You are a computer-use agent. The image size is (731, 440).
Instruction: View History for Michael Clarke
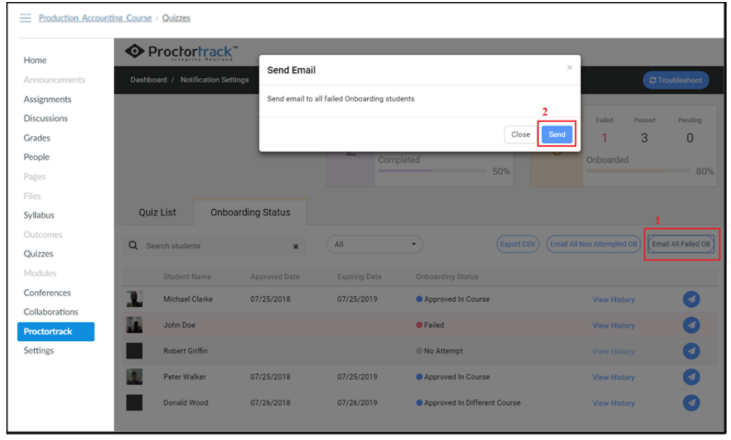coord(614,300)
